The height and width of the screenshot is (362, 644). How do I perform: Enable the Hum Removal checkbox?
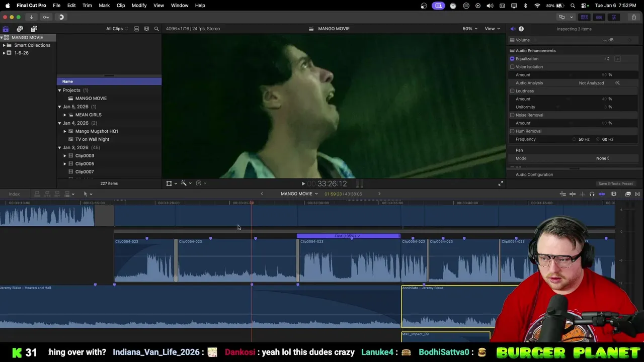[512, 131]
